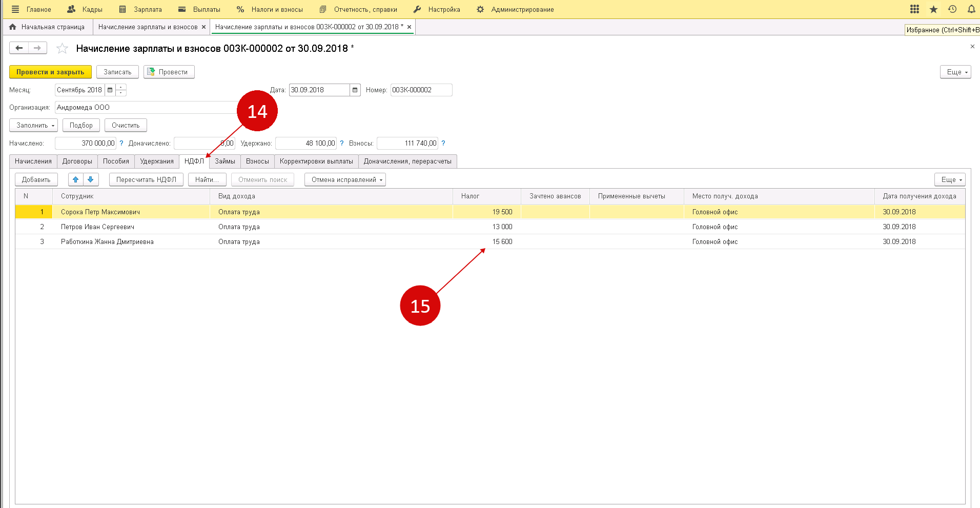Click the back navigation arrow

point(19,48)
